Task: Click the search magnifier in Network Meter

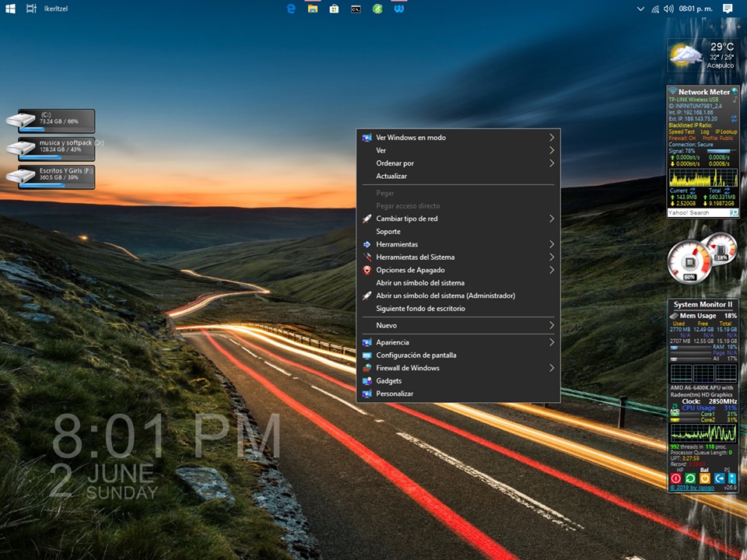Action: (734, 213)
